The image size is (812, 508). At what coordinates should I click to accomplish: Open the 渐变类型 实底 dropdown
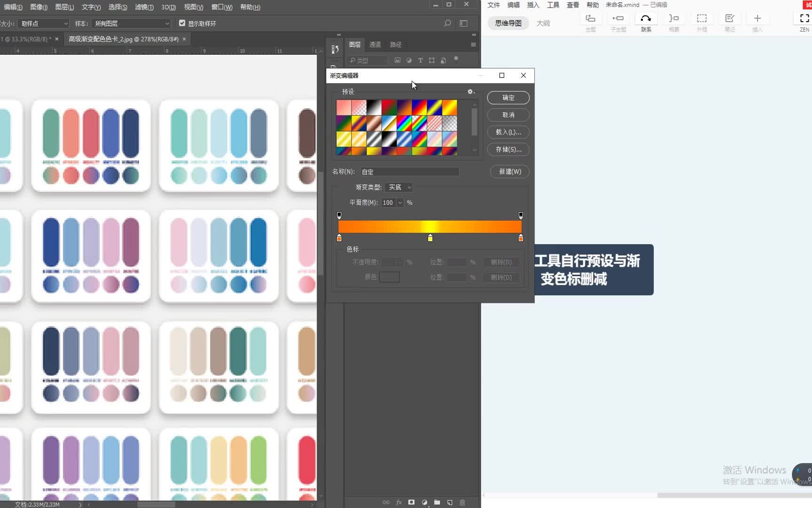tap(399, 187)
